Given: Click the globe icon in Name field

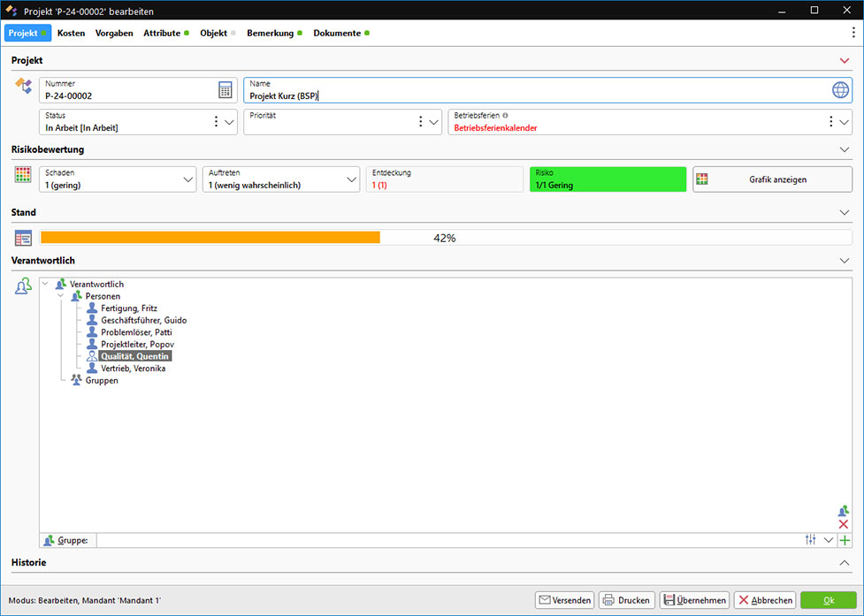Looking at the screenshot, I should tap(840, 90).
